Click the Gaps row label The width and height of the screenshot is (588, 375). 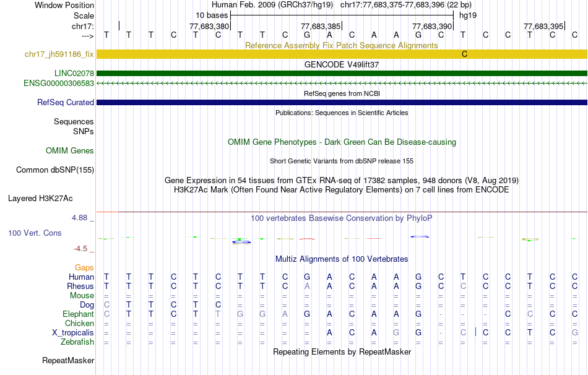(x=84, y=268)
